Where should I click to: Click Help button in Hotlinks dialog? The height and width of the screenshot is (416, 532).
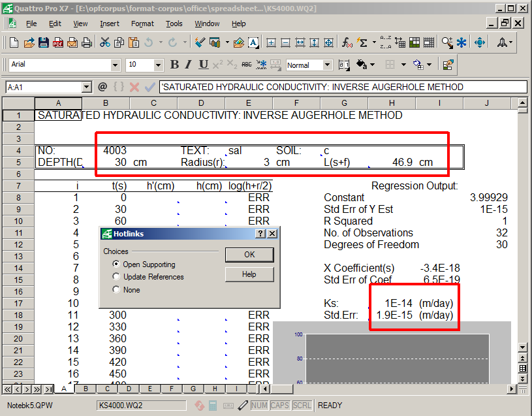[x=249, y=274]
